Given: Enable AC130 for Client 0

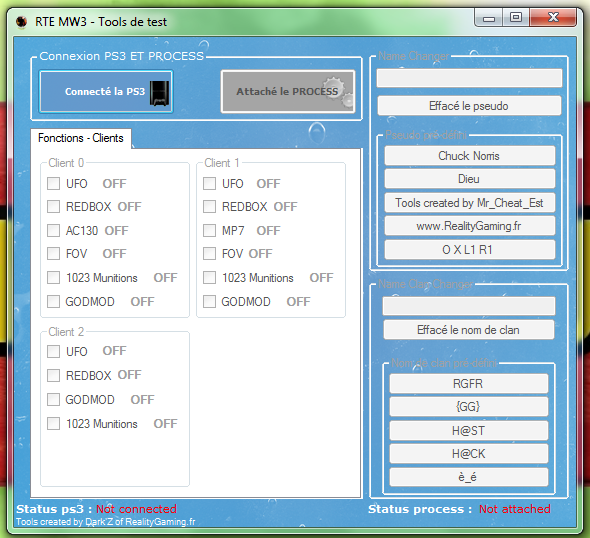Looking at the screenshot, I should point(53,230).
